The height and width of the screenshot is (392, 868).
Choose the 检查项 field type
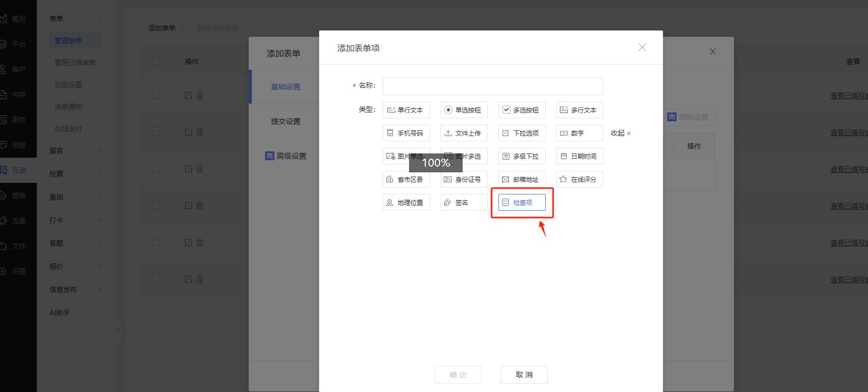click(x=522, y=202)
